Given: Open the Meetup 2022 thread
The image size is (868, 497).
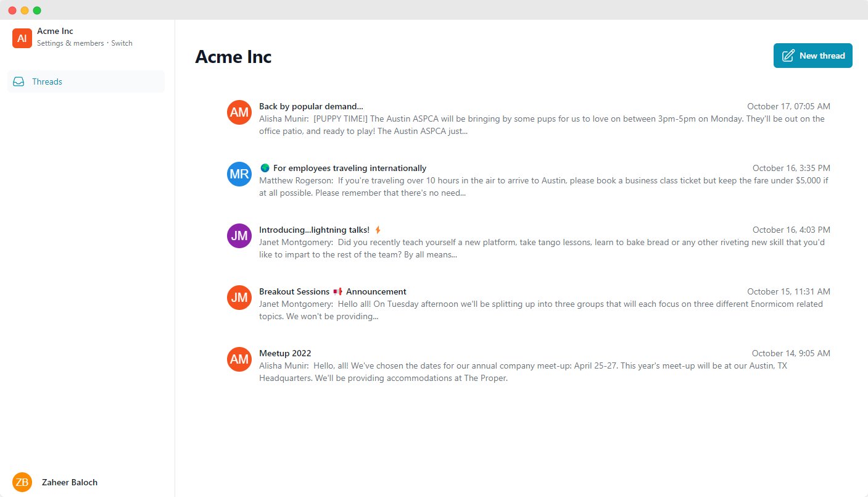Looking at the screenshot, I should click(x=285, y=353).
